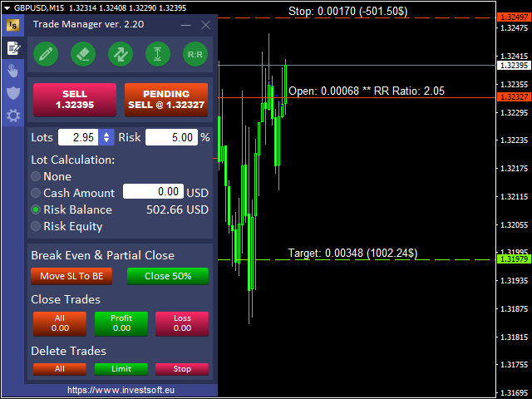Click Move SL To BE button

click(71, 276)
